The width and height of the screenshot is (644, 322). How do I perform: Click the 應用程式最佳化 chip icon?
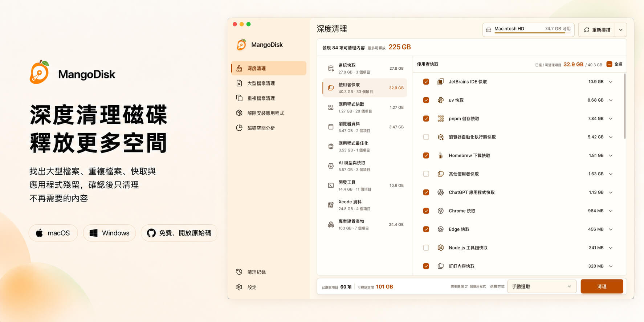click(331, 147)
